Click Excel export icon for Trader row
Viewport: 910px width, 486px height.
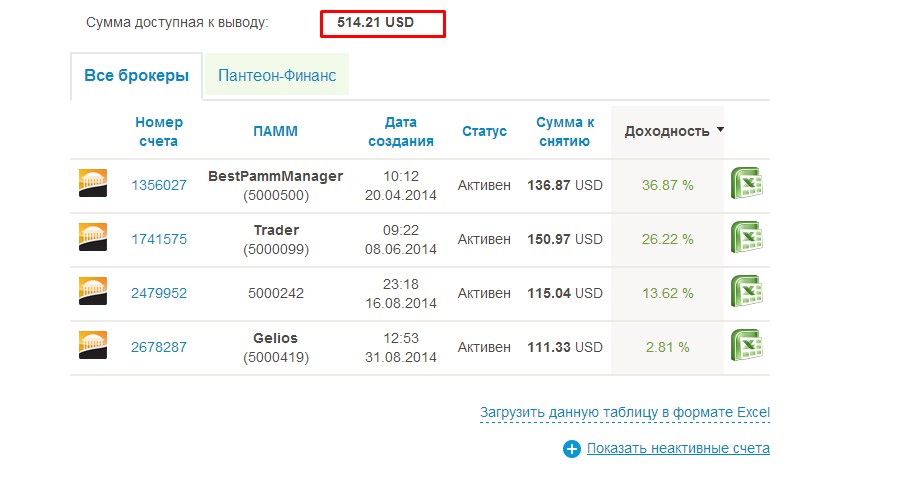746,239
